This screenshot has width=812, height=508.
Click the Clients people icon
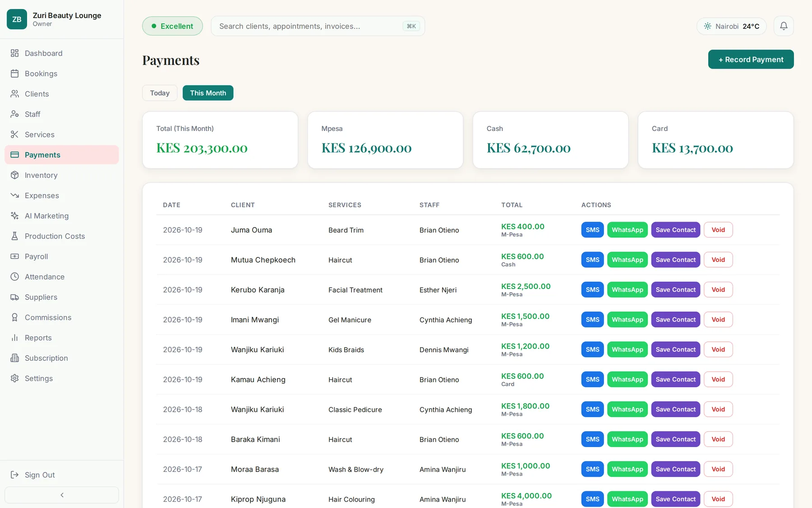tap(15, 94)
